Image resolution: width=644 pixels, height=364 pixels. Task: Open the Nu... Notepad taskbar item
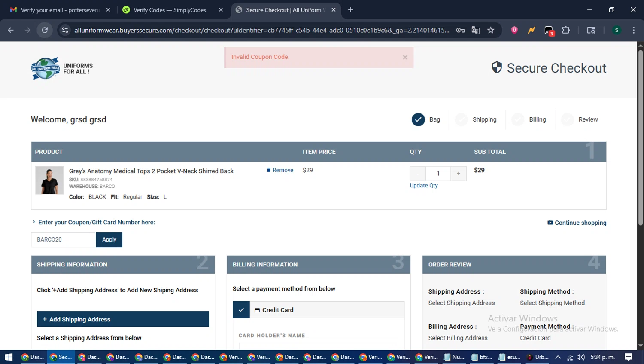454,357
